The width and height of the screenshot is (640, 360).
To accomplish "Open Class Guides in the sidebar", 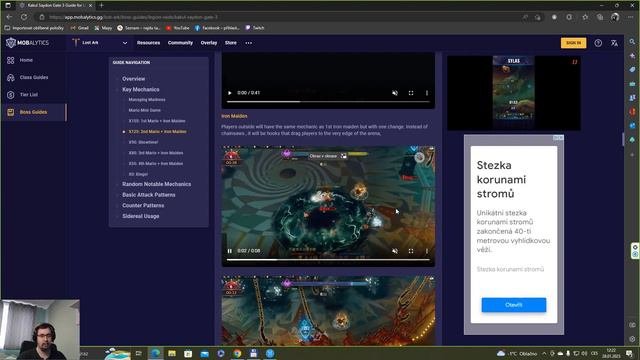I will click(x=33, y=77).
